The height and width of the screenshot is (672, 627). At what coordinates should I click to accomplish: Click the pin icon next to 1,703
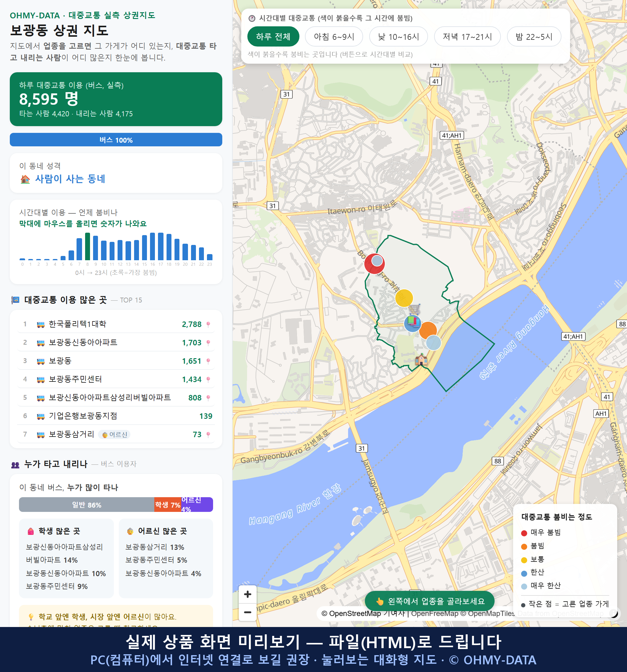[208, 343]
